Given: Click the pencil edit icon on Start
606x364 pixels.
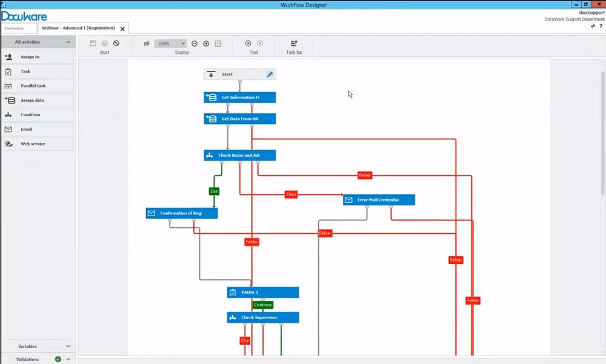Looking at the screenshot, I should (270, 74).
